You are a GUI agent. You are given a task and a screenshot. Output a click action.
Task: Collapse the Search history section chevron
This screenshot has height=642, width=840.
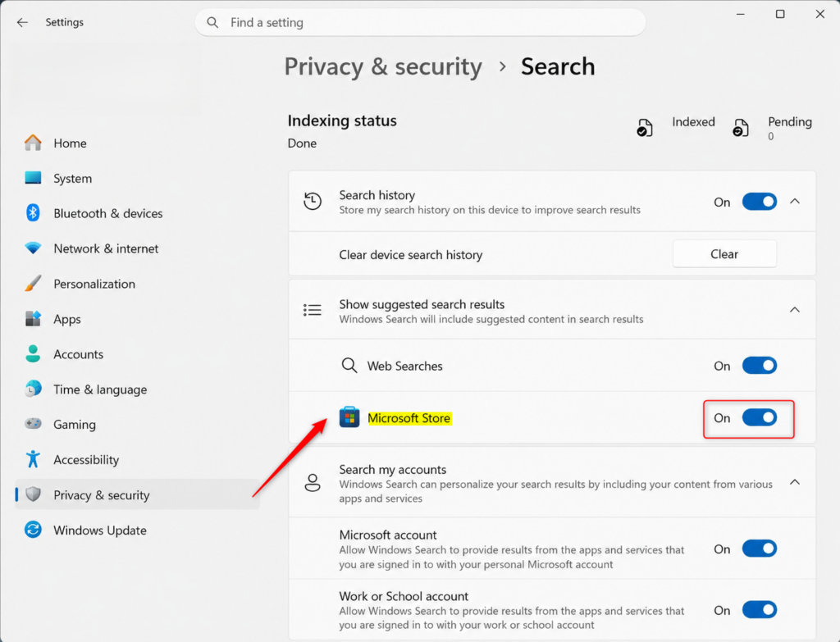click(795, 202)
